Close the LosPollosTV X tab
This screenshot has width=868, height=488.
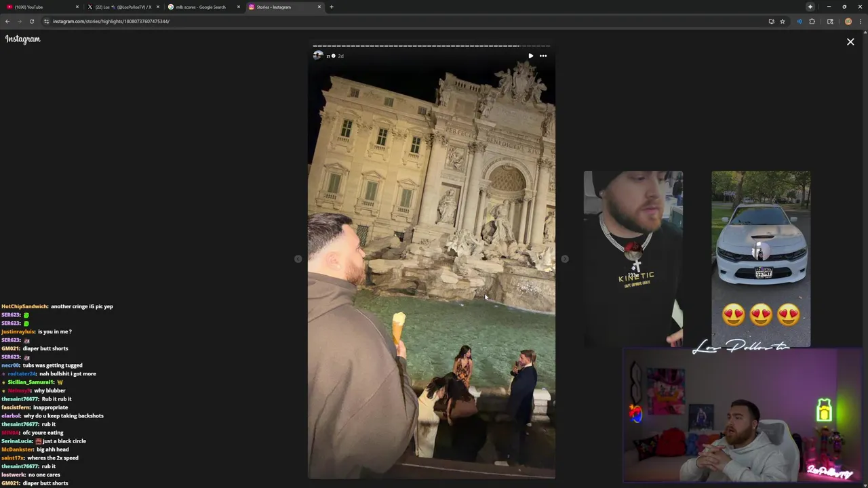coord(157,7)
